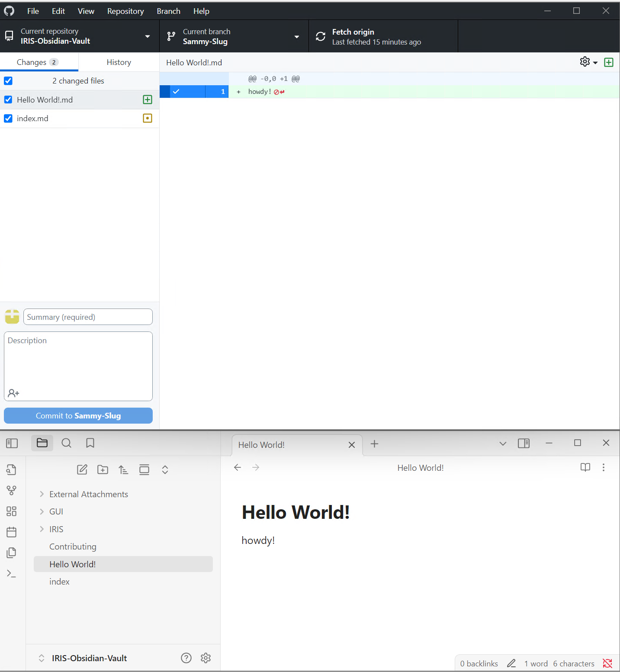The width and height of the screenshot is (620, 672).
Task: Open the Obsidian search panel
Action: (x=66, y=443)
